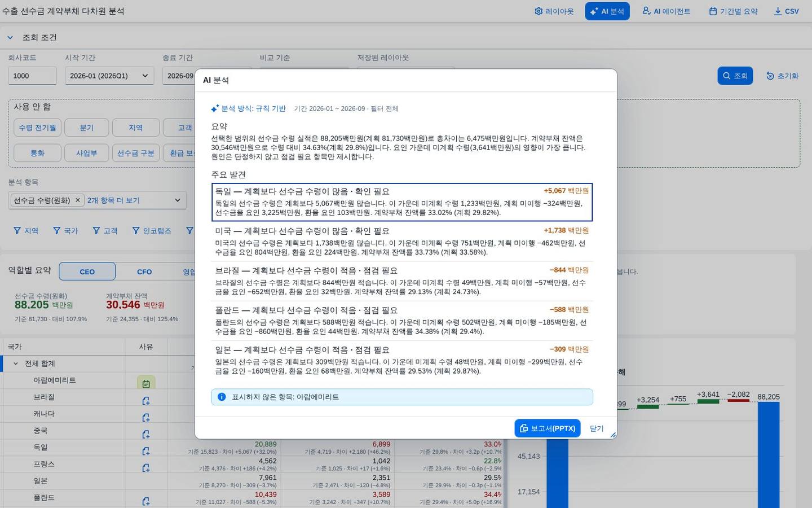Click the red −2,082 waterfall bar
The height and width of the screenshot is (508, 812).
tap(739, 400)
